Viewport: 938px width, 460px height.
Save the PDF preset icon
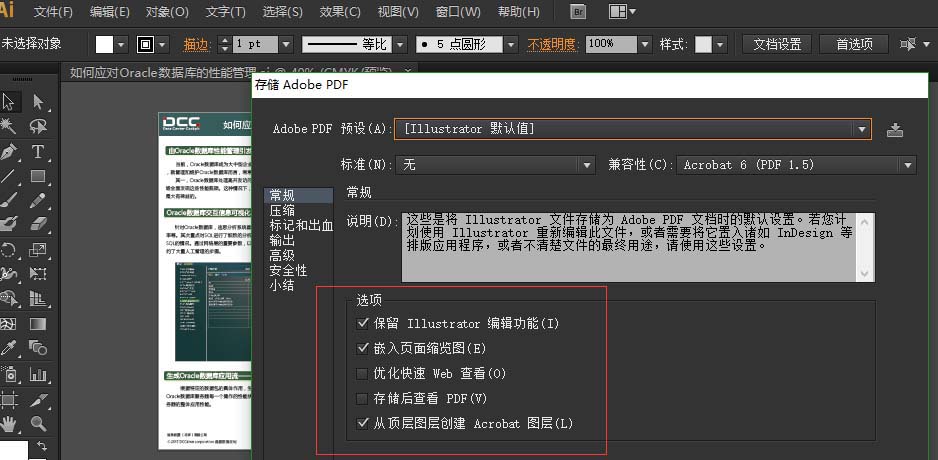click(894, 129)
